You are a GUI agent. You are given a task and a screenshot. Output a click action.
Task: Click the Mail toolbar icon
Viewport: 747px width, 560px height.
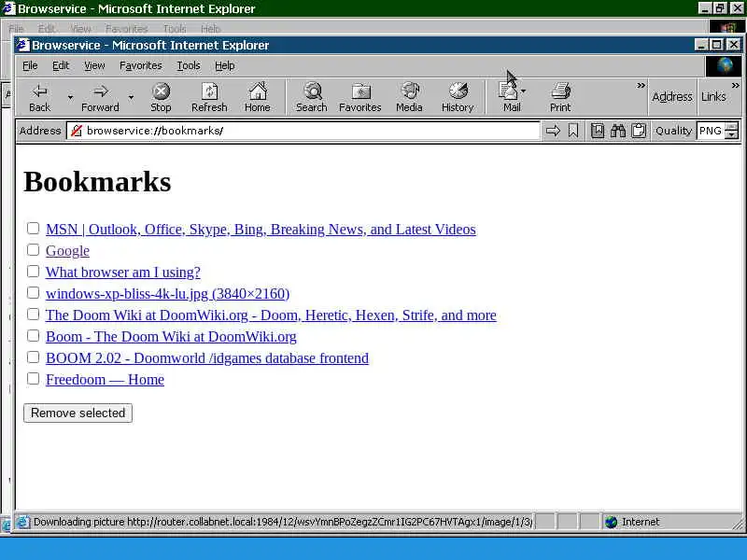[x=508, y=91]
